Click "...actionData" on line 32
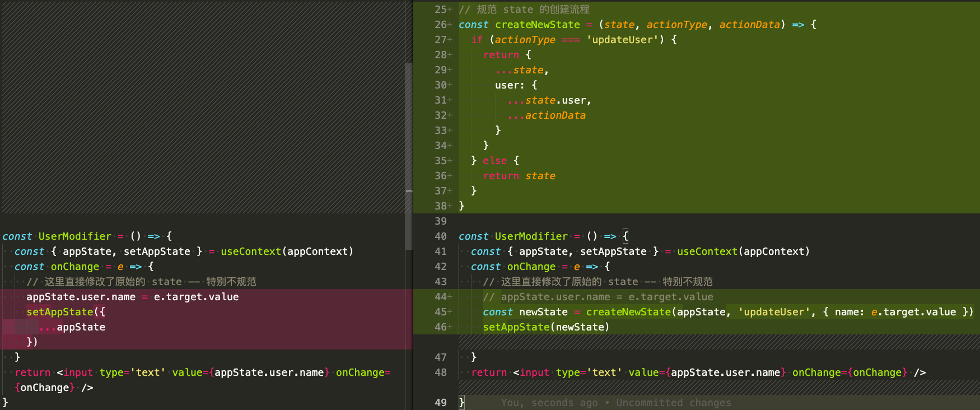 tap(546, 115)
